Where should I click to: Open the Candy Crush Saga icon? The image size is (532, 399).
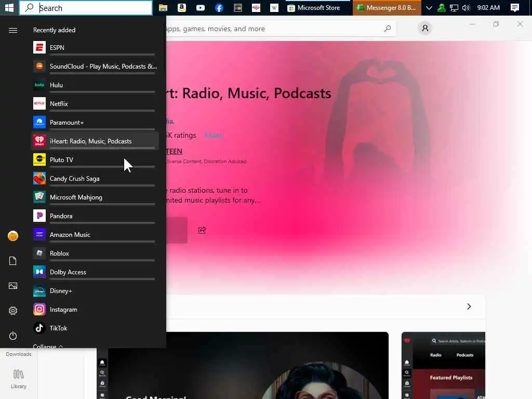[39, 179]
